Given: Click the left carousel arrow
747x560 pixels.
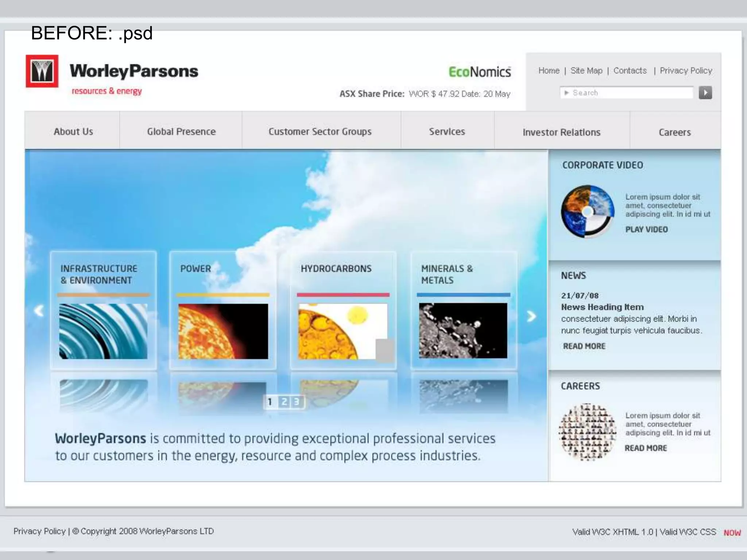Looking at the screenshot, I should tap(39, 311).
